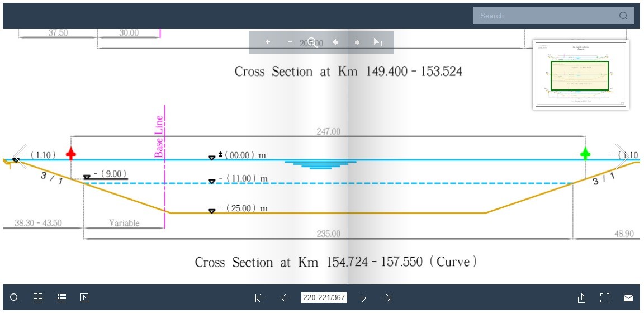Viewport: 644px width, 313px height.
Task: Click the page overview minimap thumbnail
Action: [580, 74]
